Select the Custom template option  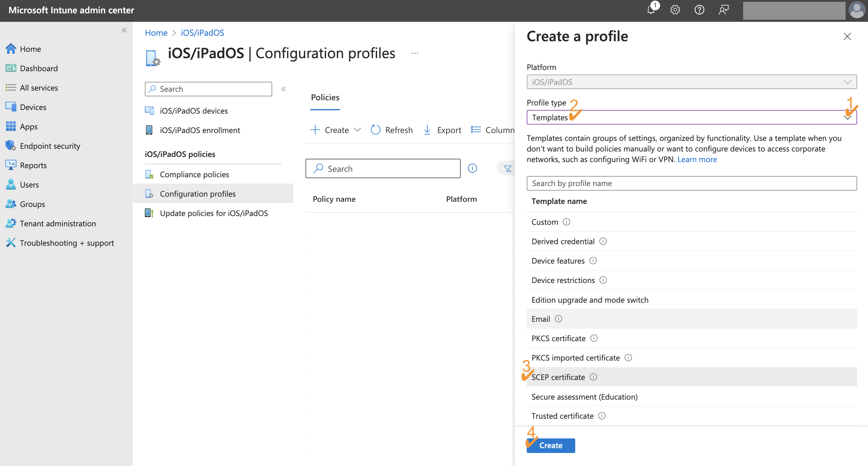[545, 222]
